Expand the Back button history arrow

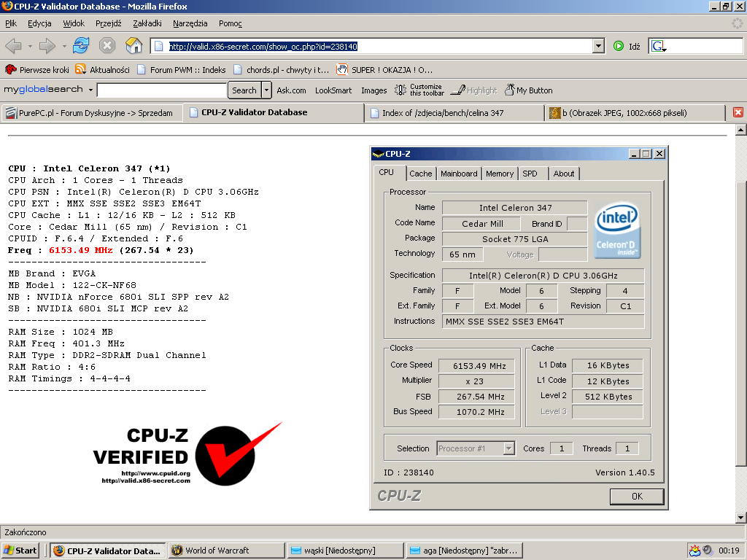[30, 46]
